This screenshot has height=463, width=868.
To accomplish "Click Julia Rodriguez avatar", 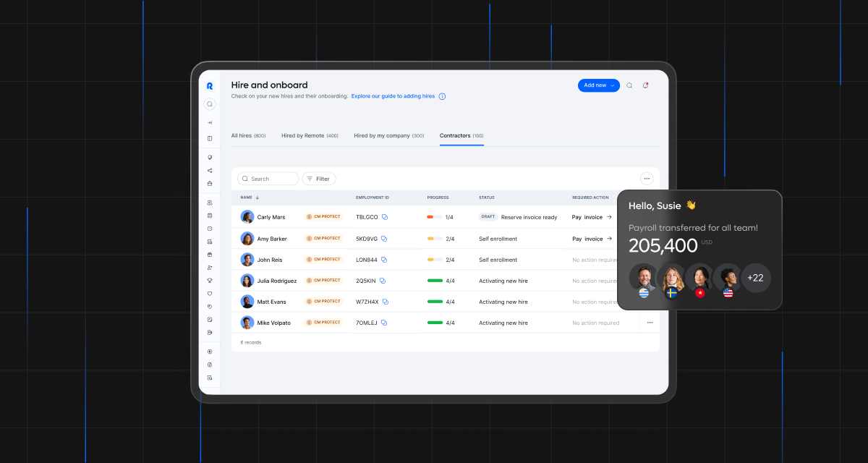I will tap(247, 281).
